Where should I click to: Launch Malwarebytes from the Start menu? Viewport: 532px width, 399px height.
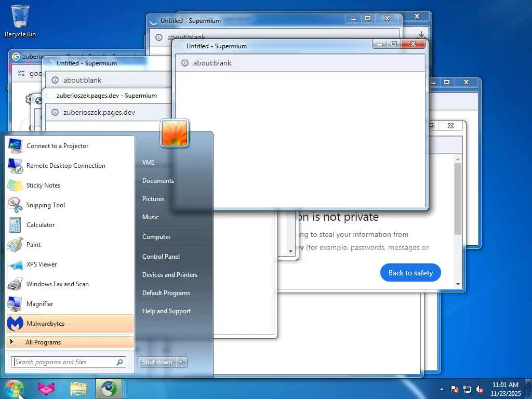point(70,323)
